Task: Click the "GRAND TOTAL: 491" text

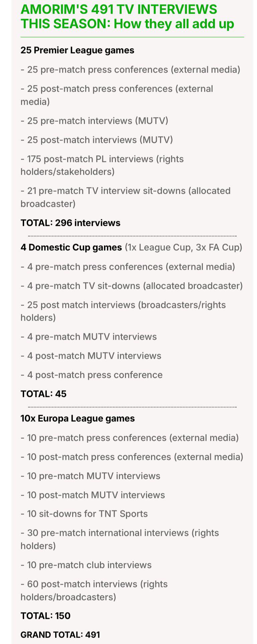Action: pos(60,635)
